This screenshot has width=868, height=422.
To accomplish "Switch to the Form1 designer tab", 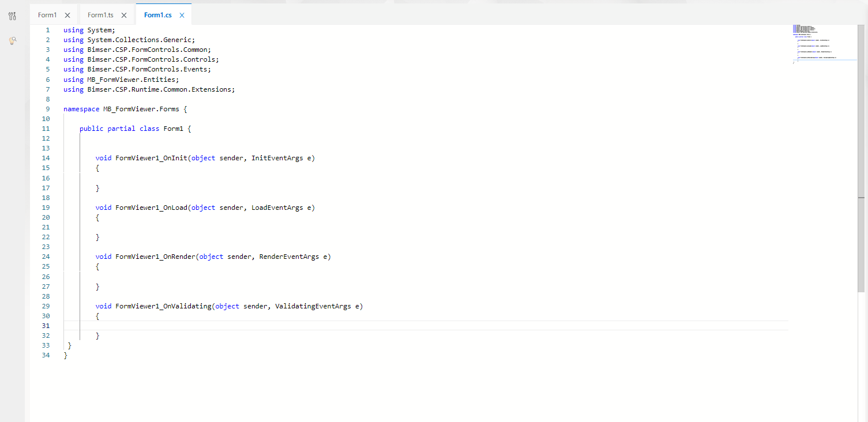I will coord(47,15).
